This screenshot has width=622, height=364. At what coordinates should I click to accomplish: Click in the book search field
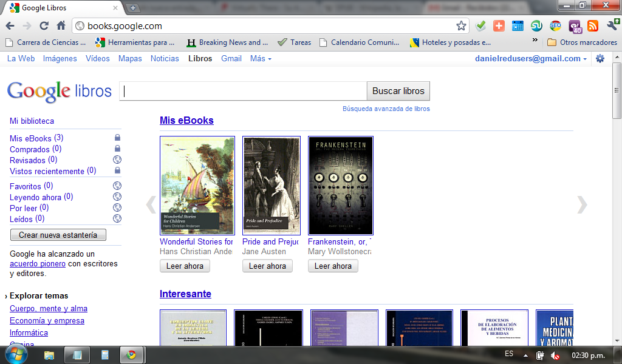click(x=243, y=91)
